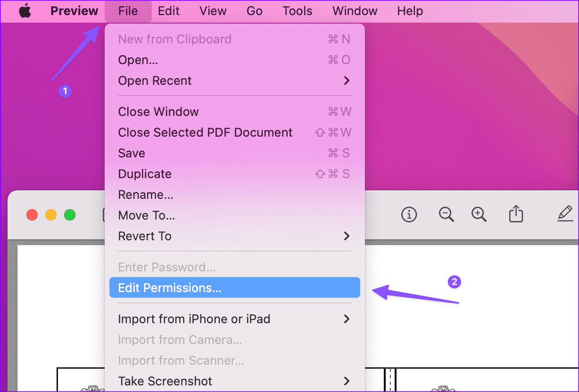
Task: Maximize the Preview window with green button
Action: pos(70,215)
